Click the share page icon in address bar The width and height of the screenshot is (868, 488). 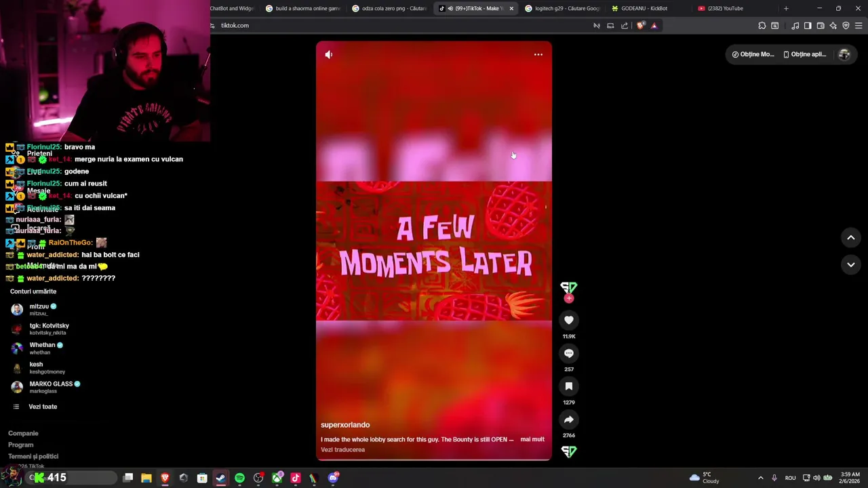[x=625, y=26]
